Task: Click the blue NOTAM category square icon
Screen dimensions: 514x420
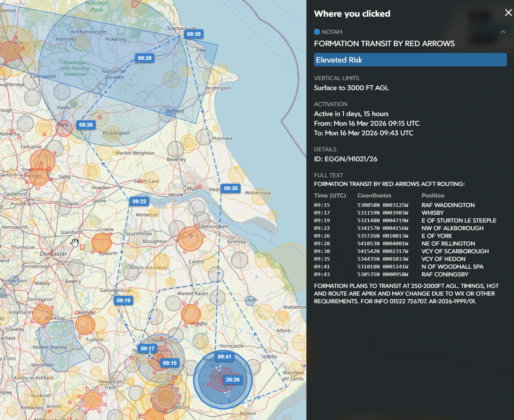Action: [317, 32]
